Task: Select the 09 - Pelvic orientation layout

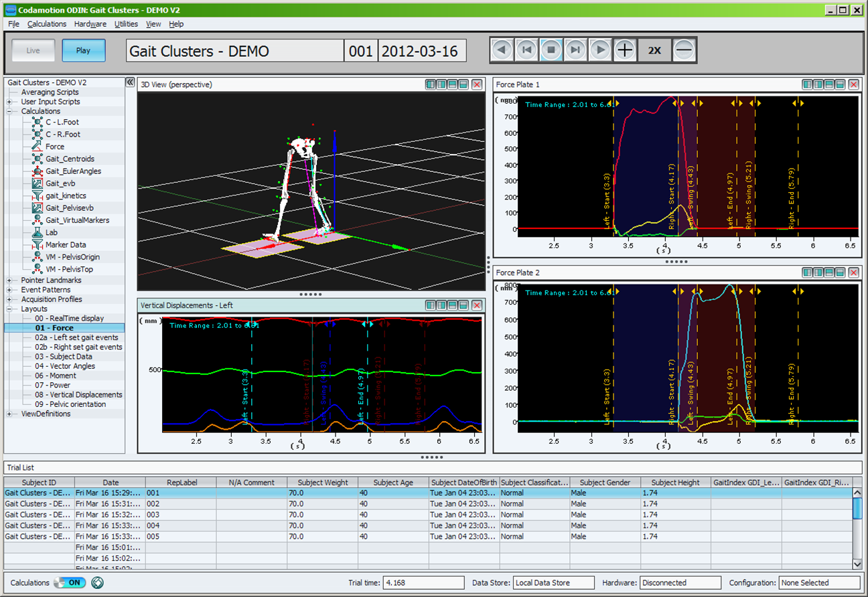Action: 70,404
